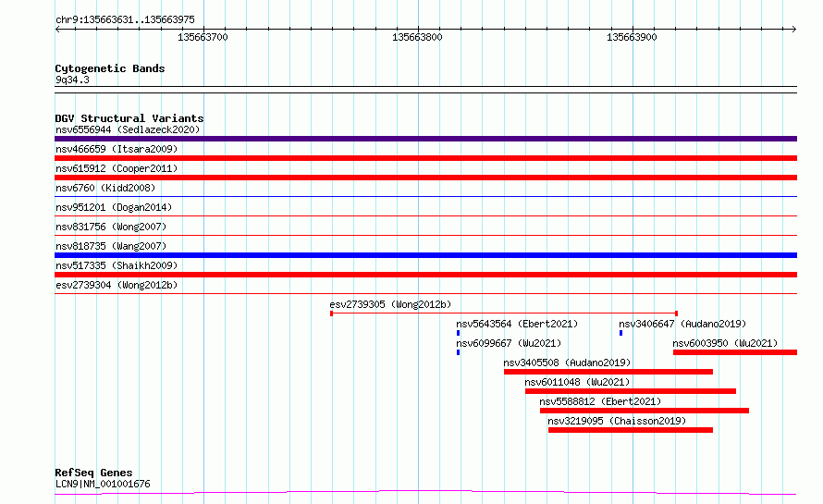Click the red bar under nsv466659
This screenshot has height=504, width=823.
[x=425, y=158]
